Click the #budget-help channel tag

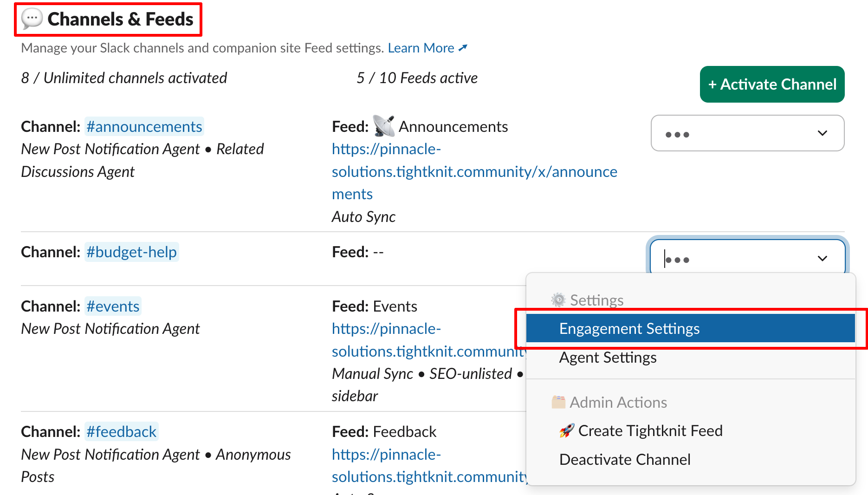131,252
